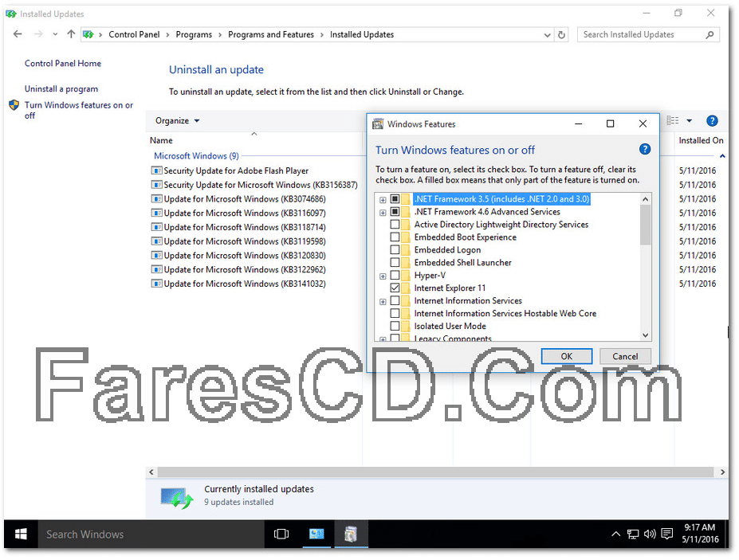
Task: Enable Hyper-V checkbox
Action: click(x=395, y=275)
